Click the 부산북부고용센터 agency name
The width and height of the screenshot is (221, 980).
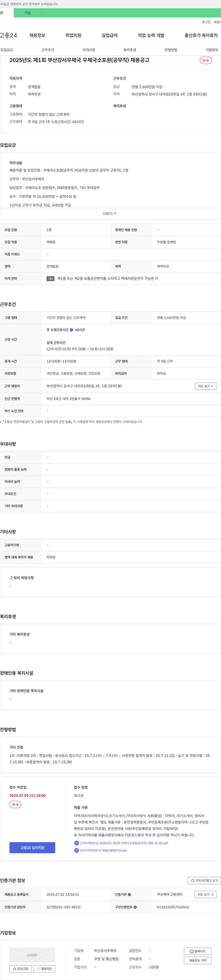tap(170, 894)
